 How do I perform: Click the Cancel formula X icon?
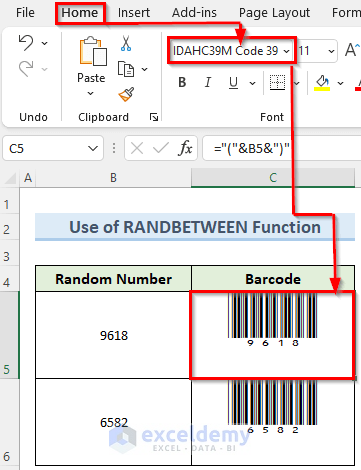point(137,148)
